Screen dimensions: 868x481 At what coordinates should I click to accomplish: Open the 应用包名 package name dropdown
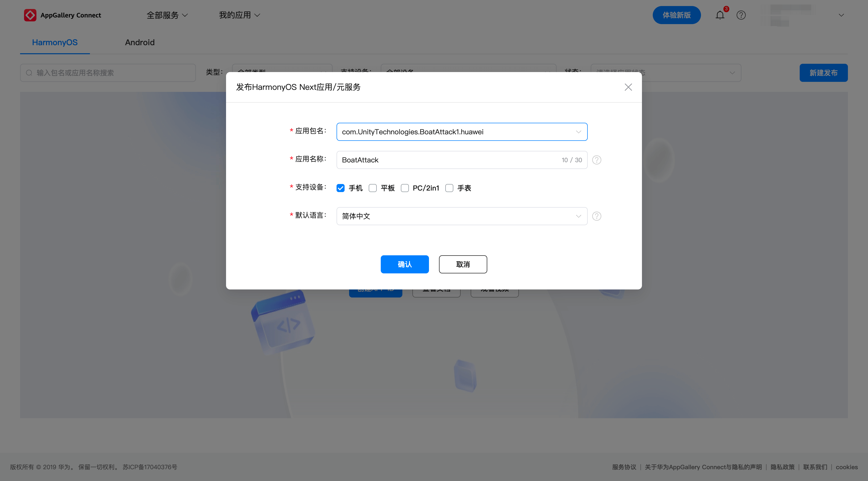pyautogui.click(x=462, y=132)
